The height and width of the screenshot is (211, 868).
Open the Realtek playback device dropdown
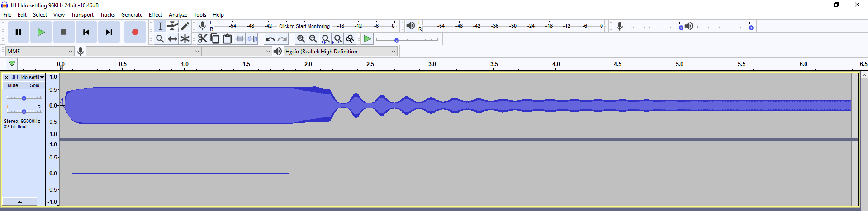(341, 52)
